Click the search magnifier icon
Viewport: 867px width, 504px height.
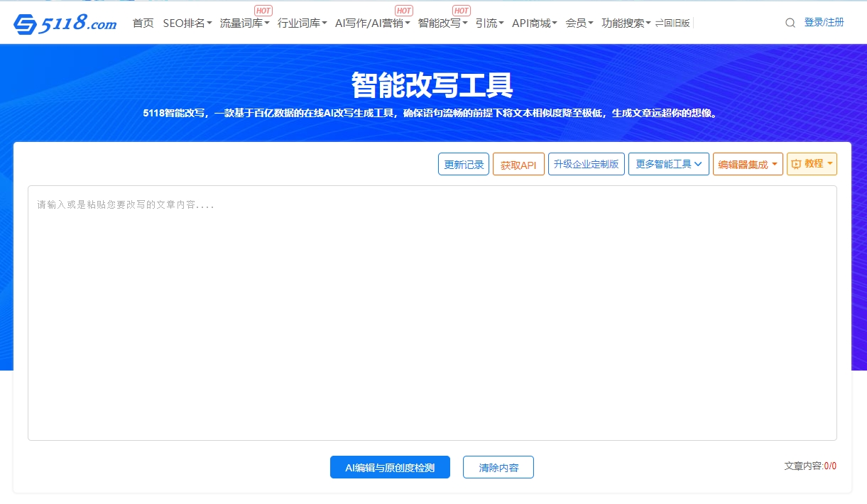click(x=790, y=23)
